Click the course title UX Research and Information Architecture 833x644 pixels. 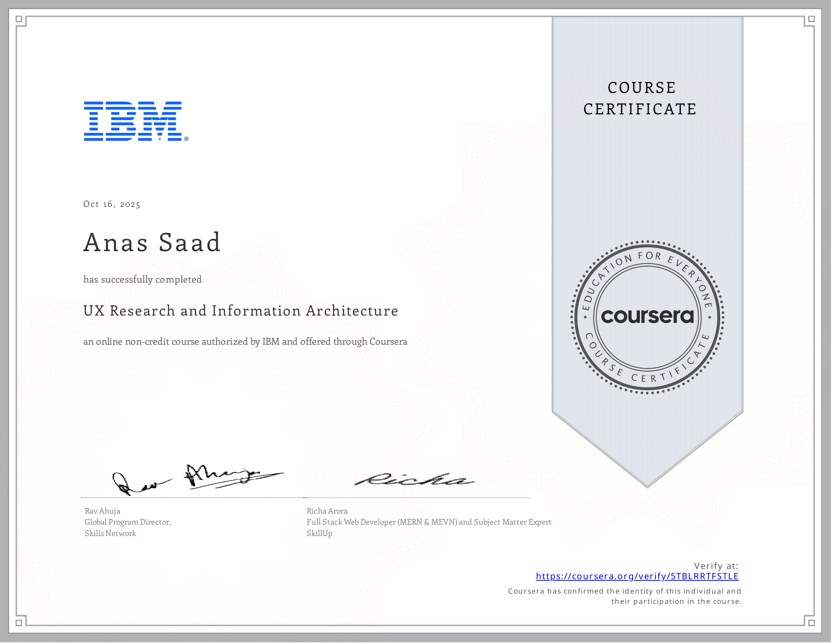(240, 311)
